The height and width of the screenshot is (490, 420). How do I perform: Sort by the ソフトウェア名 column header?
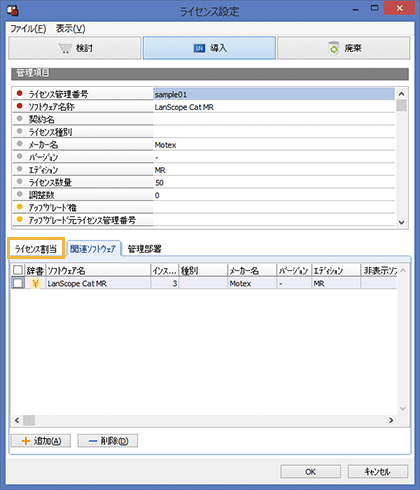pos(98,270)
